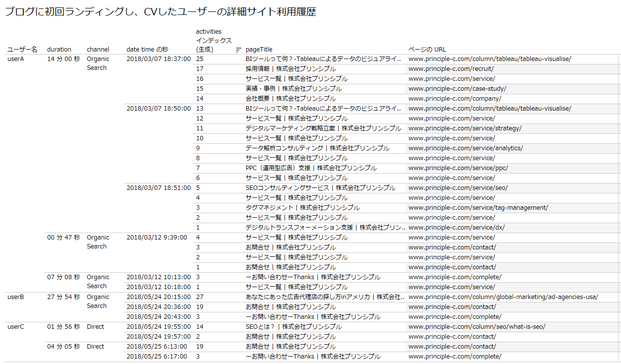The height and width of the screenshot is (364, 621).
Task: Select the ユーザー名 column header
Action: tap(22, 50)
